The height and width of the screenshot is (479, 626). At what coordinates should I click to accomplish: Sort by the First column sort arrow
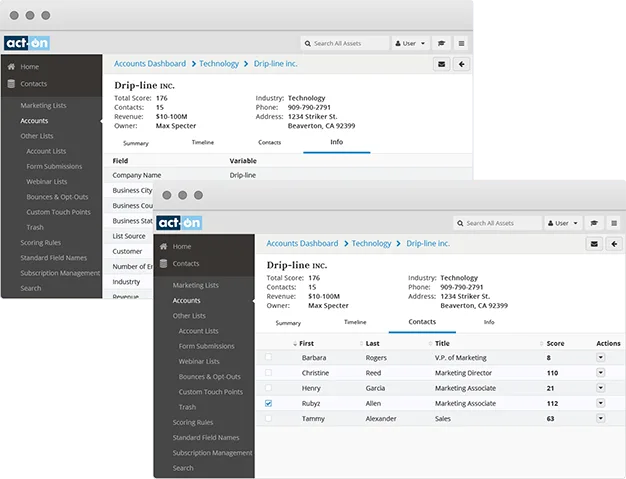[x=295, y=344]
